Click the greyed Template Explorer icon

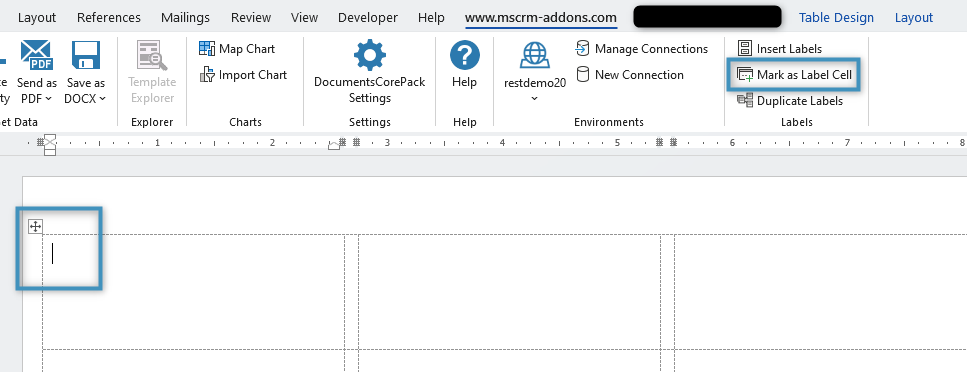coord(152,56)
